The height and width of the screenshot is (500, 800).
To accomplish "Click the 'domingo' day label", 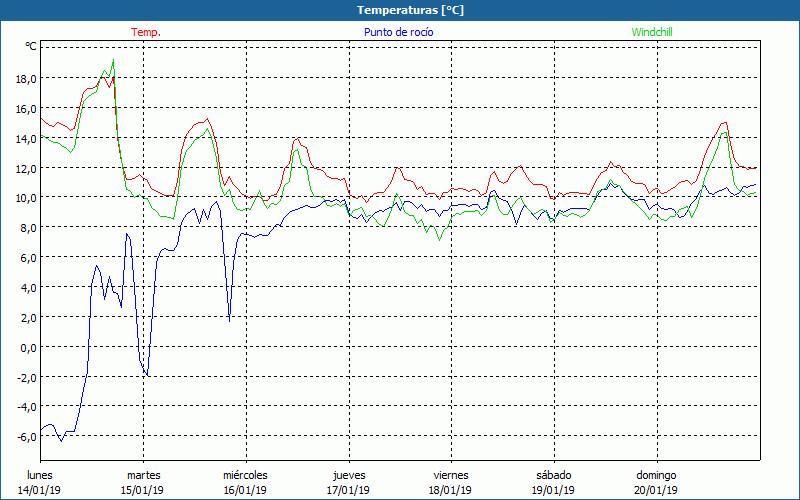I will coord(656,475).
